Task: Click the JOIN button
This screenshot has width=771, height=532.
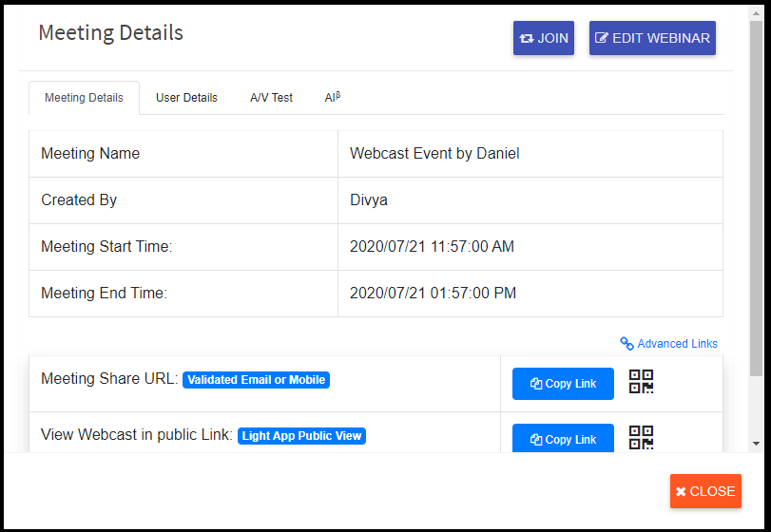Action: tap(544, 38)
